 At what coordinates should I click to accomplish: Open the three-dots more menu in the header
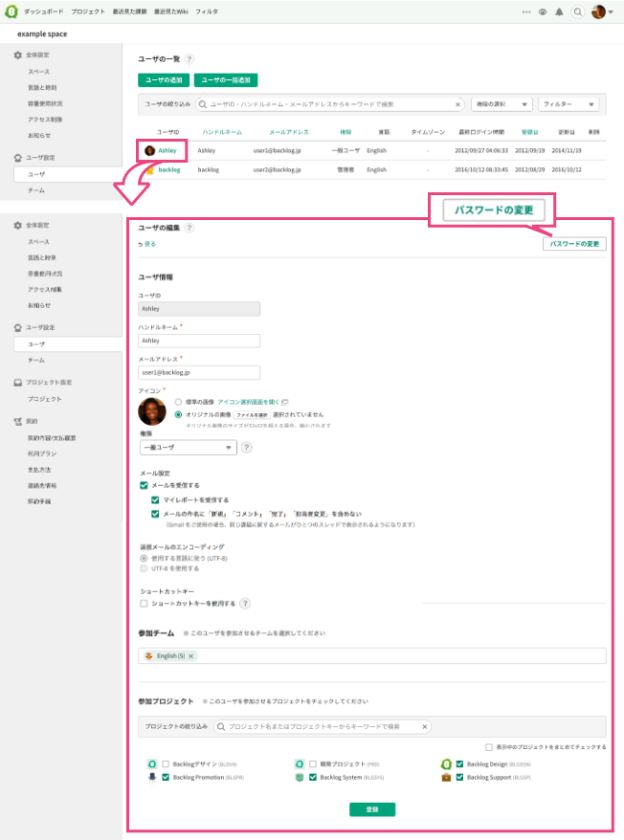pos(526,12)
